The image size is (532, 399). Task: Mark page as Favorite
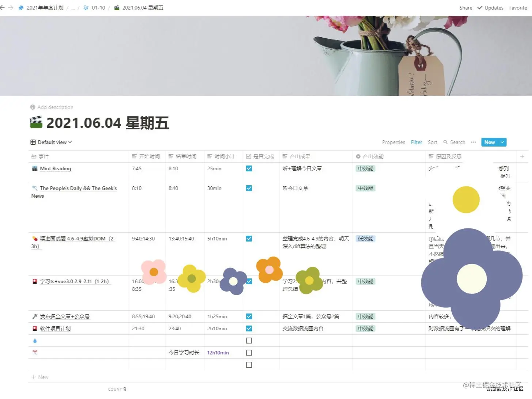pos(518,8)
